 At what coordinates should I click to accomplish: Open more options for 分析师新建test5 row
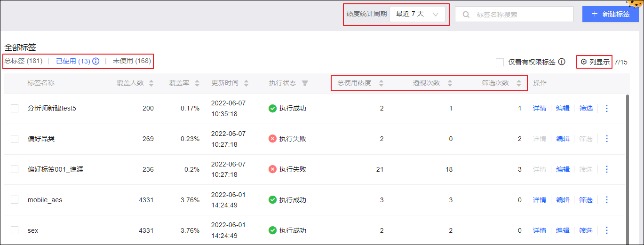(x=606, y=109)
